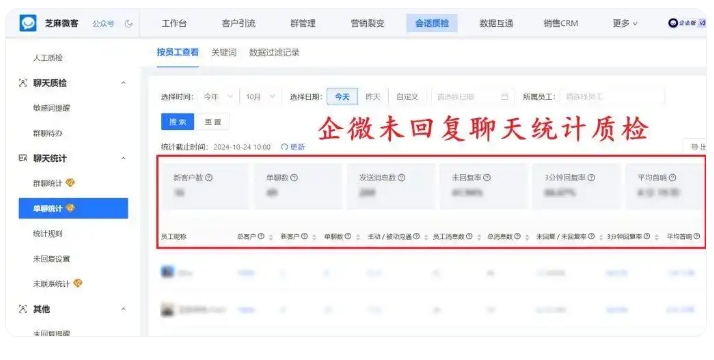Viewport: 714px width, 360px height.
Task: Click help icon beside 未回复率 card
Action: (487, 177)
